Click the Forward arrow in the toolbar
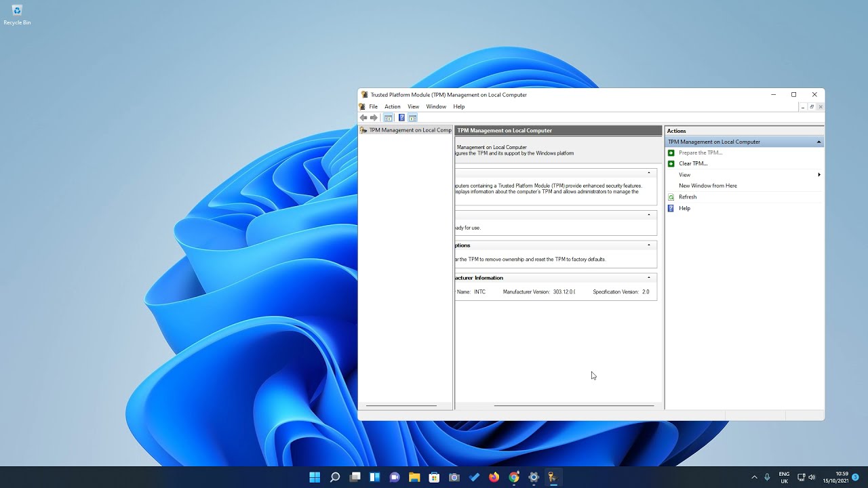 click(374, 118)
